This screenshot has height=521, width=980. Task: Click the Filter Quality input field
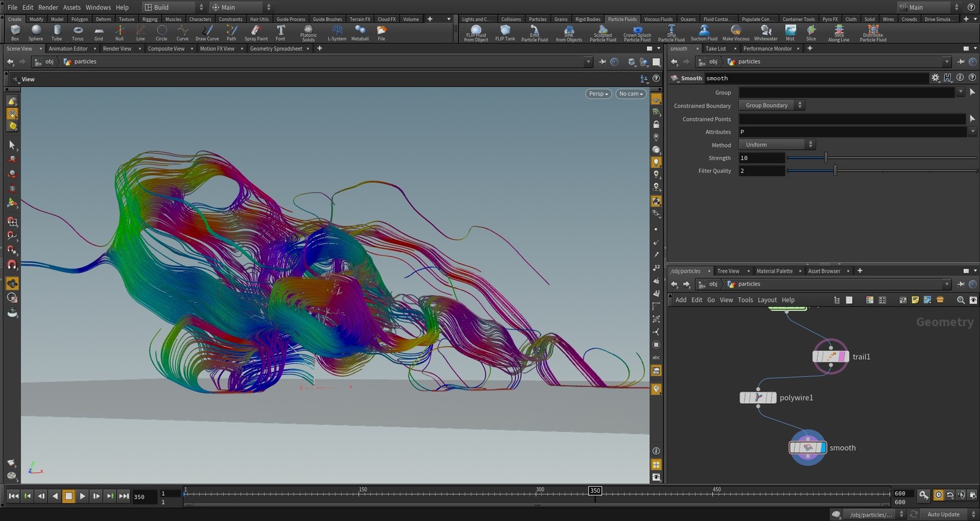click(761, 171)
